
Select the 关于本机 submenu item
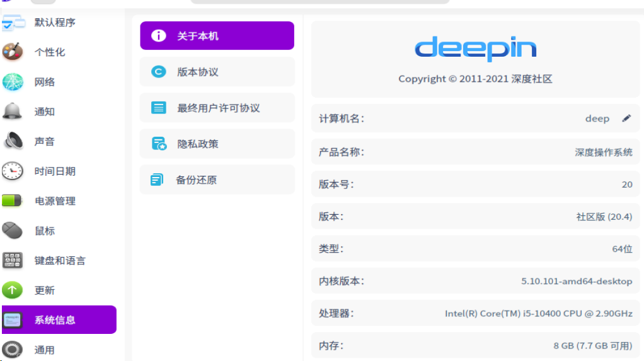pyautogui.click(x=217, y=36)
